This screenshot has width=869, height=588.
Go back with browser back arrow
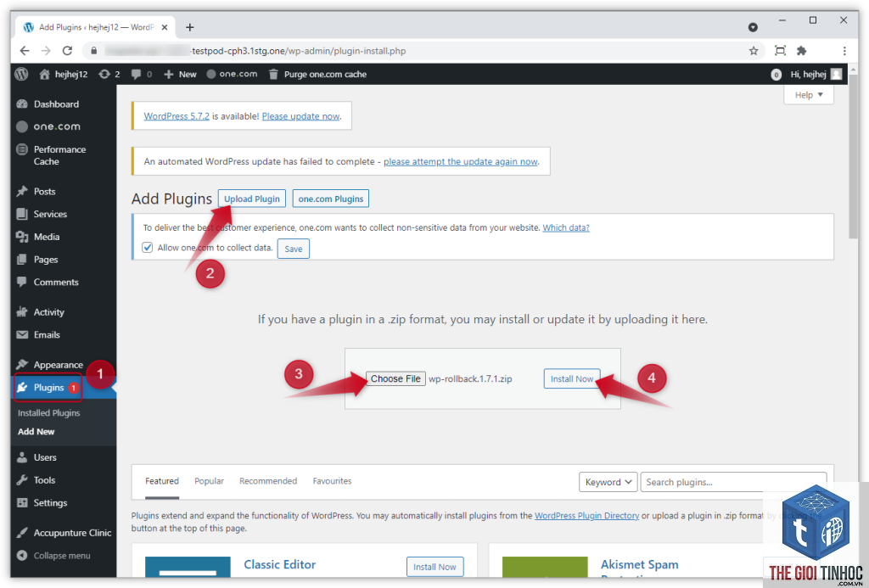(25, 50)
